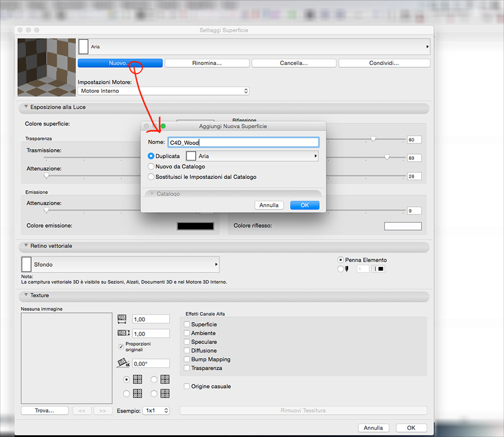Collapse the Texture section
Image resolution: width=504 pixels, height=437 pixels.
tap(26, 295)
